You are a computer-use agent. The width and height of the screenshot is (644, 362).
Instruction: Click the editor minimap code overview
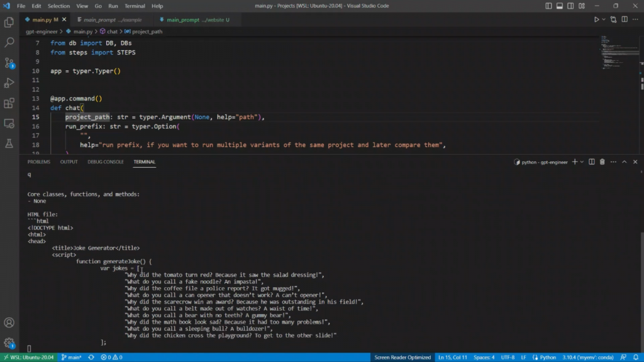tap(613, 53)
